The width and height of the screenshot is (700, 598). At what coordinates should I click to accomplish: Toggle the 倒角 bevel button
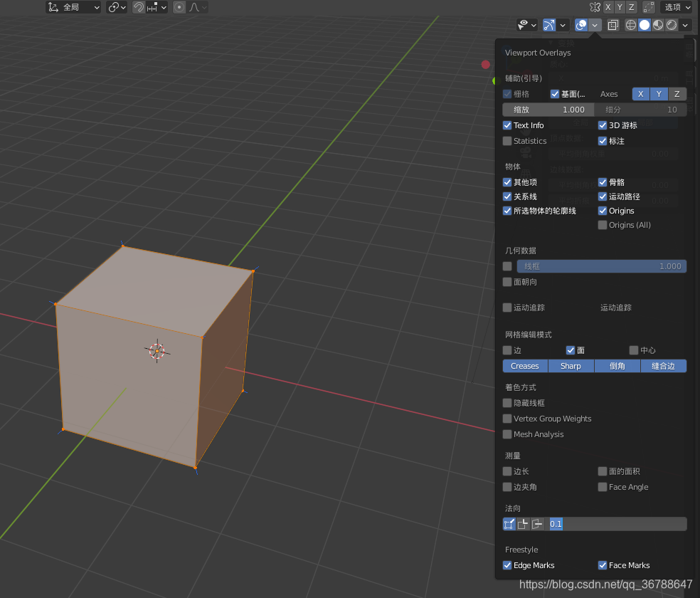(x=617, y=366)
